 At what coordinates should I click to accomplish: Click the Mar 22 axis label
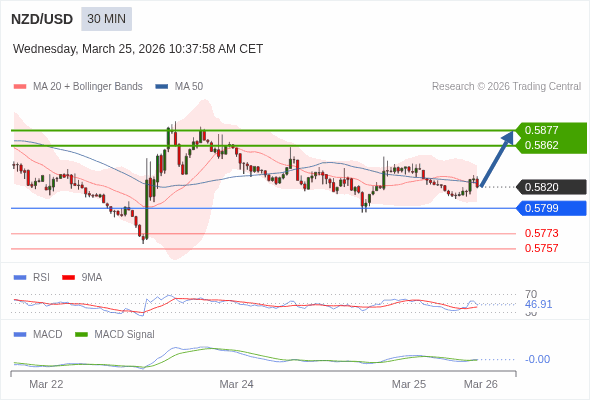46,384
